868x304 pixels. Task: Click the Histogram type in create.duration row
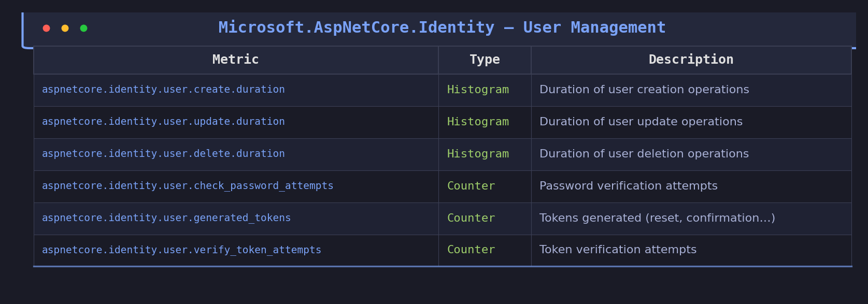coord(478,90)
